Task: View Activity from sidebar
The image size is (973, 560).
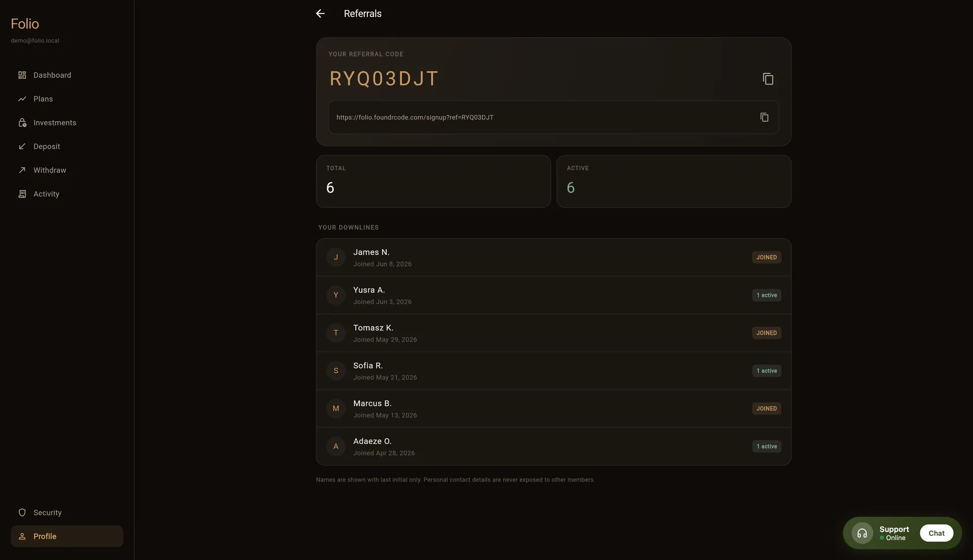Action: pos(67,194)
